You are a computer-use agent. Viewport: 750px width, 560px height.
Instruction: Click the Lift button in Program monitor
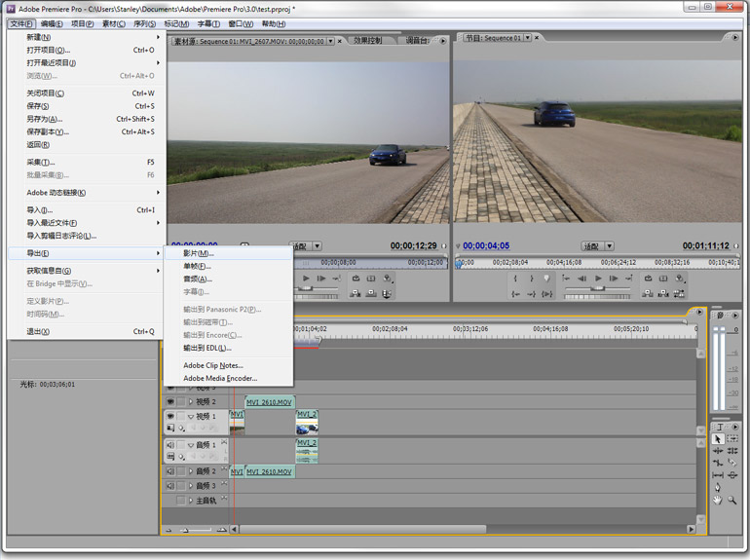click(x=648, y=293)
